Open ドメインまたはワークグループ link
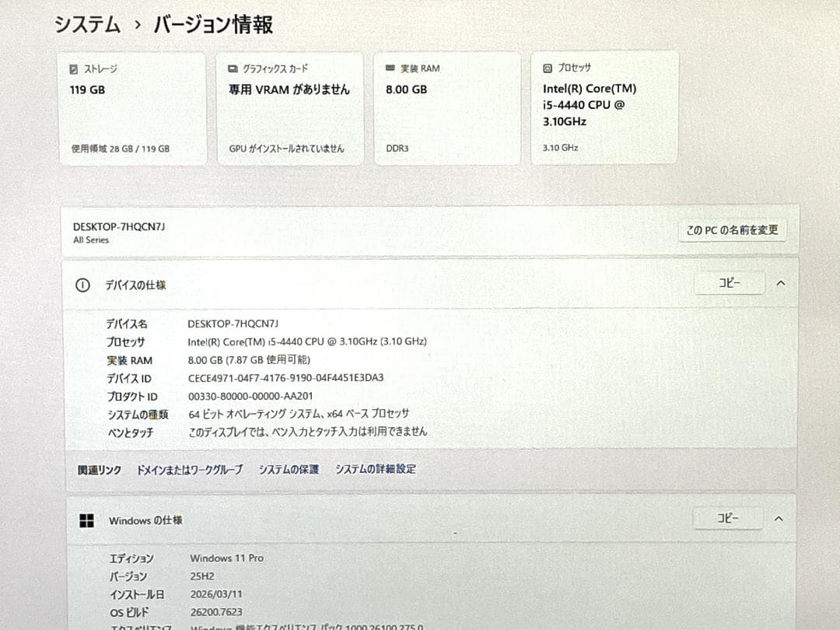 190,470
